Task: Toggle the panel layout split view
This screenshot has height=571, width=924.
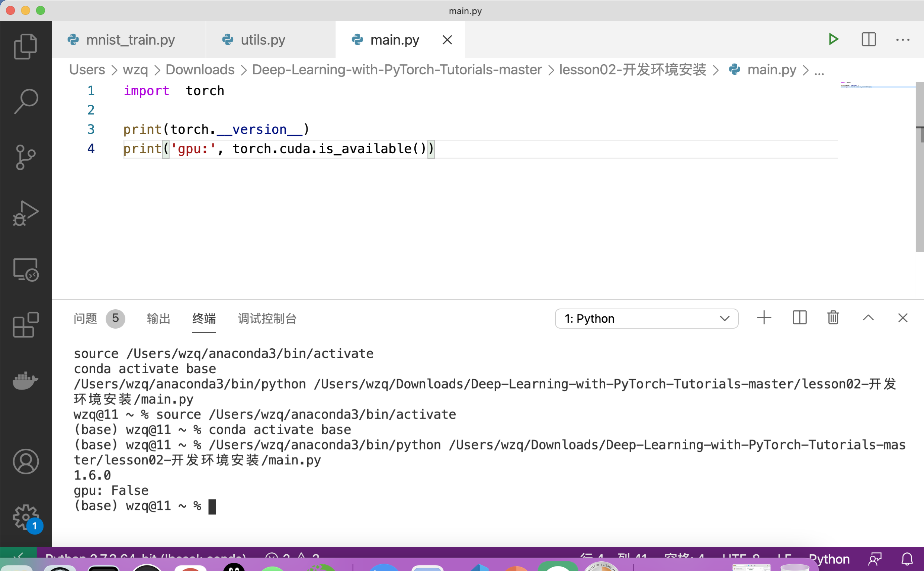Action: (799, 319)
